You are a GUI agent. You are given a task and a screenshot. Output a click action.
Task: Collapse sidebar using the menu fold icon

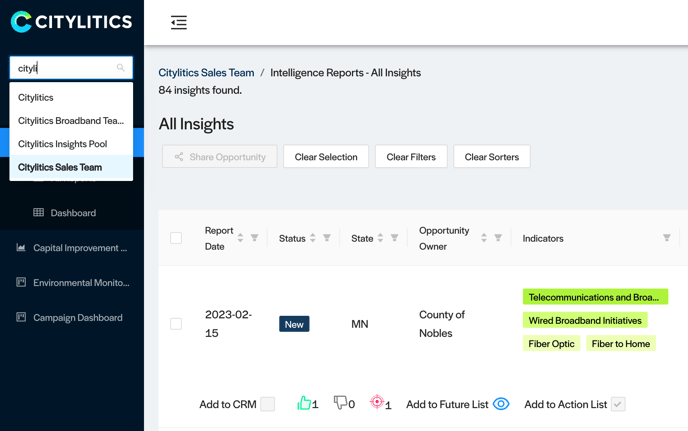(179, 22)
